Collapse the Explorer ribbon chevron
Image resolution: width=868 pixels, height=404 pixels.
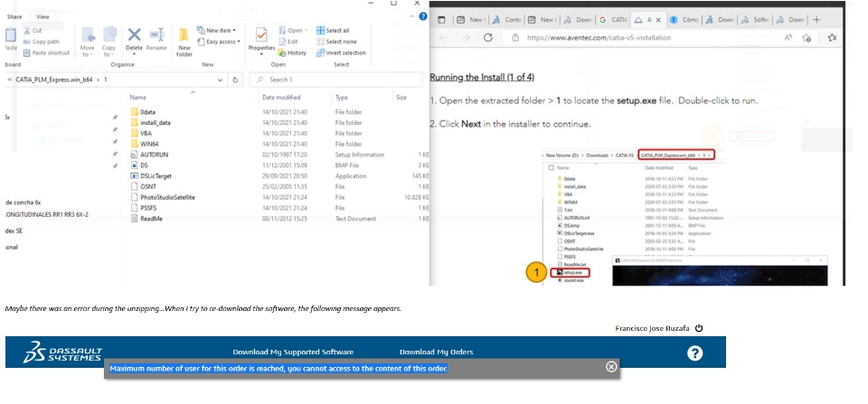413,16
